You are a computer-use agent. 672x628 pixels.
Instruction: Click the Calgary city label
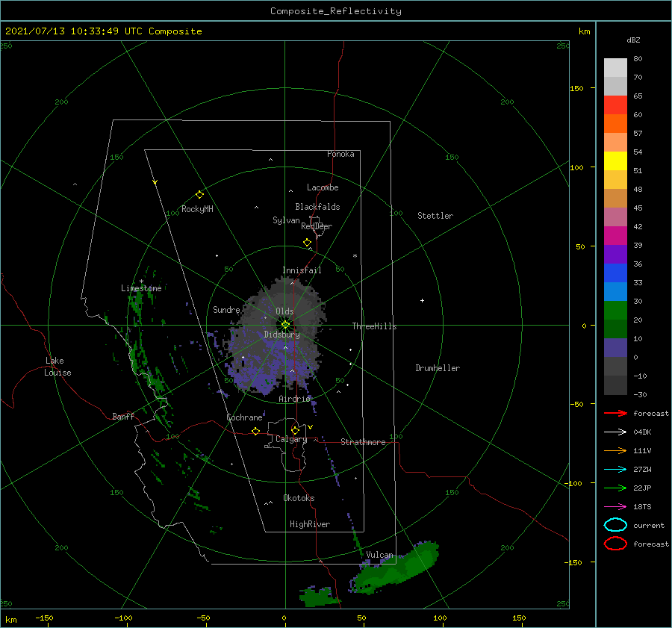point(291,439)
